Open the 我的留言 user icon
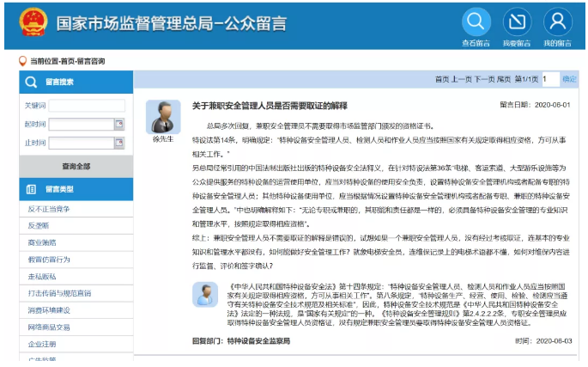 click(558, 21)
